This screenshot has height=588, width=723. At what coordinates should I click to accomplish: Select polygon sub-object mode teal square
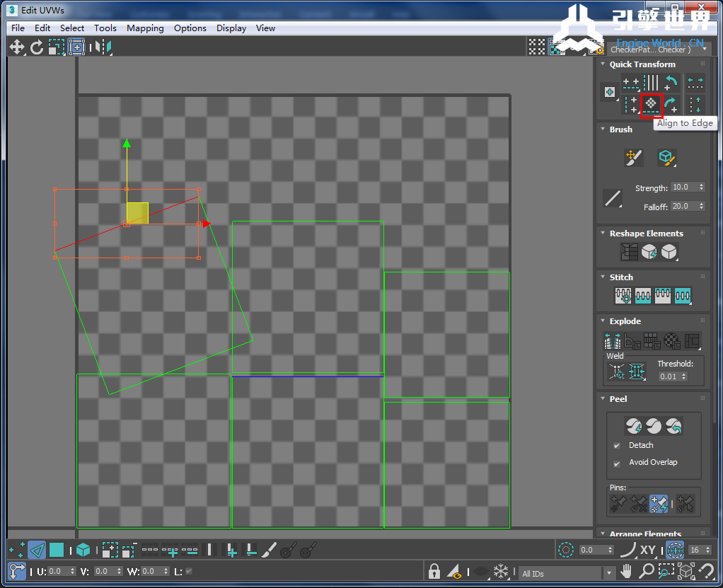(x=57, y=550)
